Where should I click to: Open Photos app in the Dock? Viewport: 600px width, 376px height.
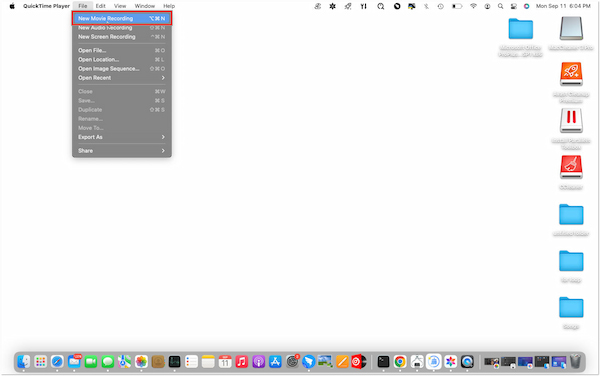(x=141, y=361)
